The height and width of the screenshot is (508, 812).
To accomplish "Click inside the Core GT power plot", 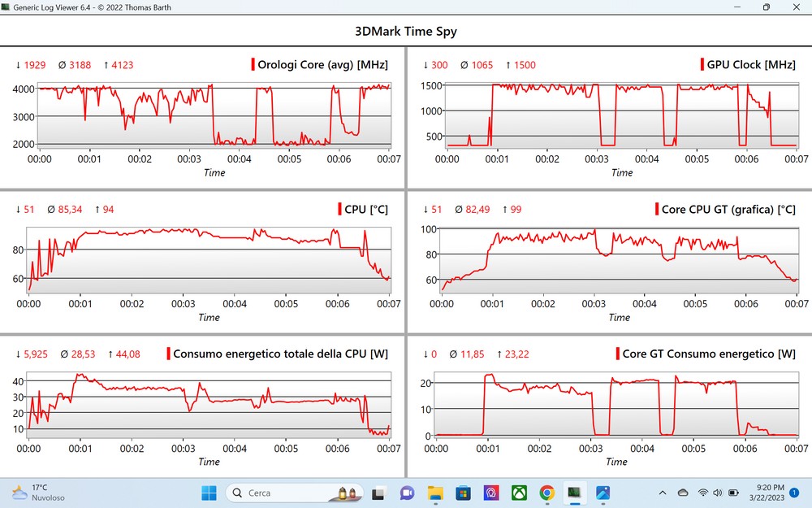I will (x=616, y=405).
